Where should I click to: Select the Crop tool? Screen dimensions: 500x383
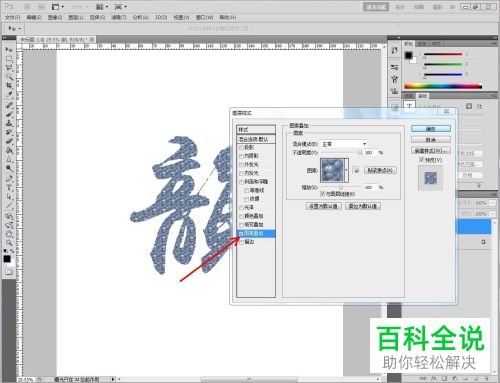[x=9, y=86]
